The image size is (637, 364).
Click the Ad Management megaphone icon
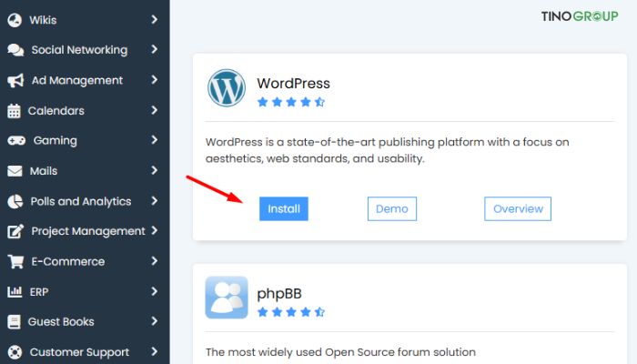(x=15, y=80)
